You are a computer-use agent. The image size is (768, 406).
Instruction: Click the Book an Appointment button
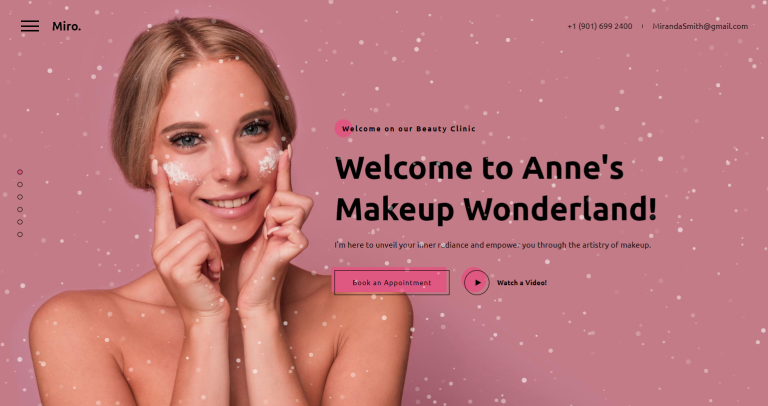391,282
